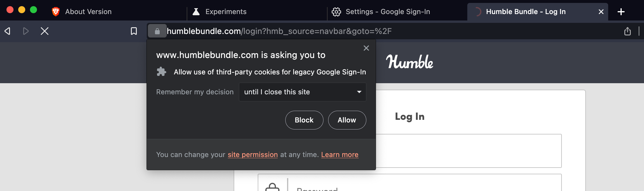This screenshot has height=191, width=644.
Task: Open a new tab with the plus button
Action: [621, 12]
